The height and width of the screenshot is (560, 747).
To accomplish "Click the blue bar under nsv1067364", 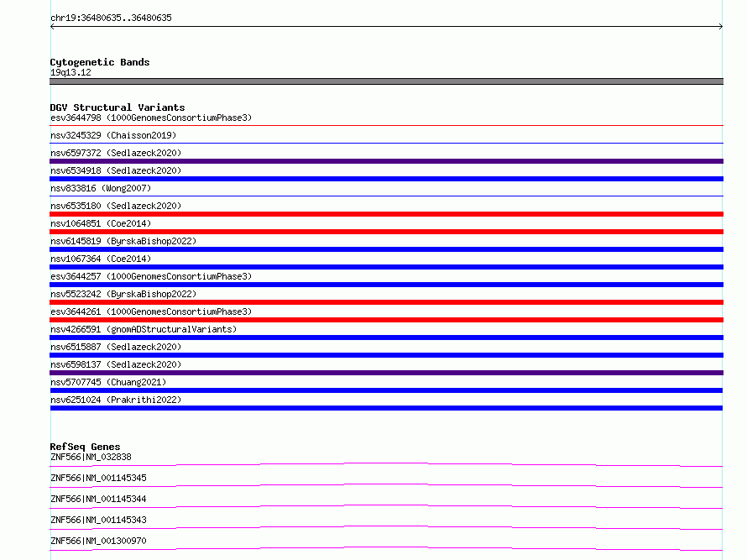I will point(386,267).
